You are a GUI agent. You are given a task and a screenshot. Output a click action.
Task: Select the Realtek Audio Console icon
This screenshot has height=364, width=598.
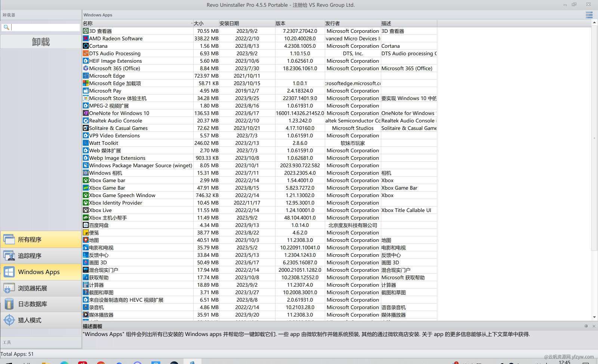pyautogui.click(x=86, y=121)
